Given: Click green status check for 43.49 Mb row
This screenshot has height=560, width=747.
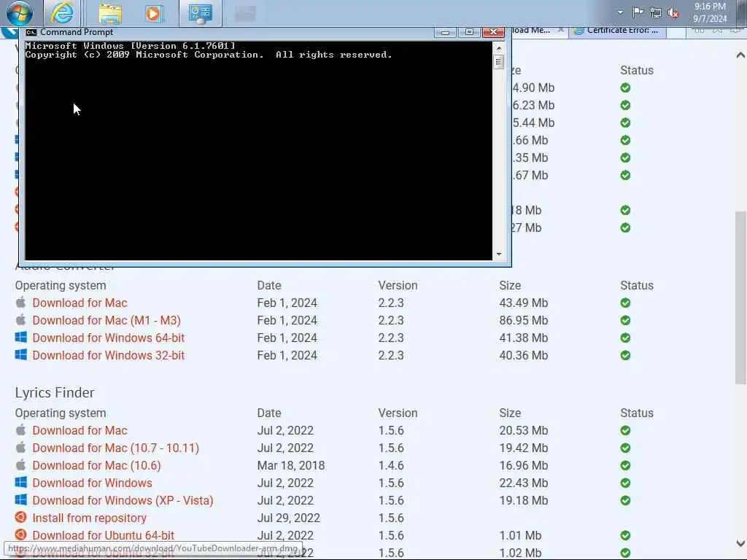Looking at the screenshot, I should pyautogui.click(x=625, y=303).
